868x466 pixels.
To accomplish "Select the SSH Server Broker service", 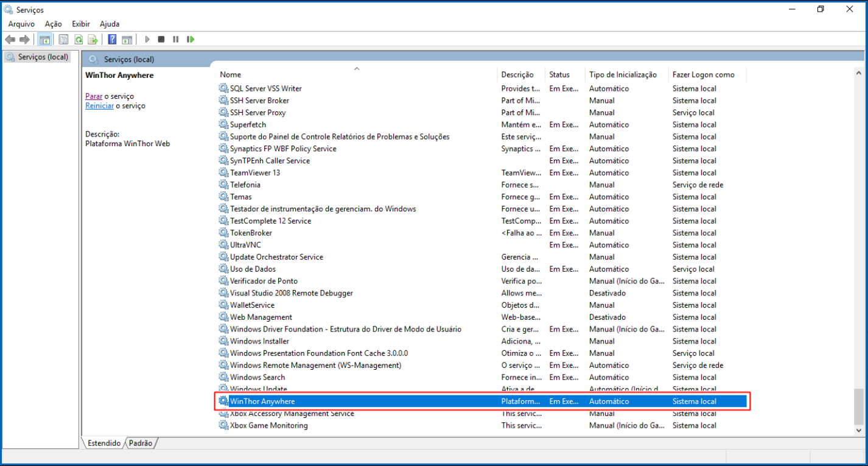I will tap(482, 101).
